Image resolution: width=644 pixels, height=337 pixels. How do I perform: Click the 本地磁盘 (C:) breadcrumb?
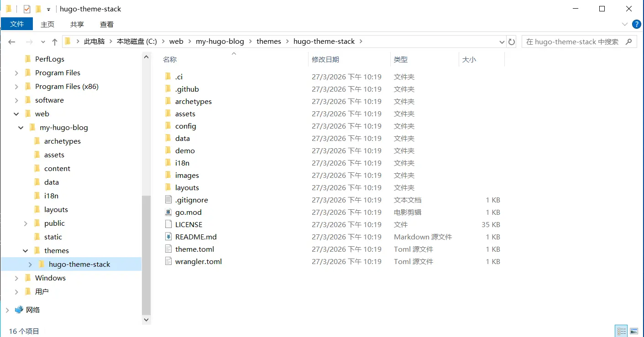(x=137, y=41)
